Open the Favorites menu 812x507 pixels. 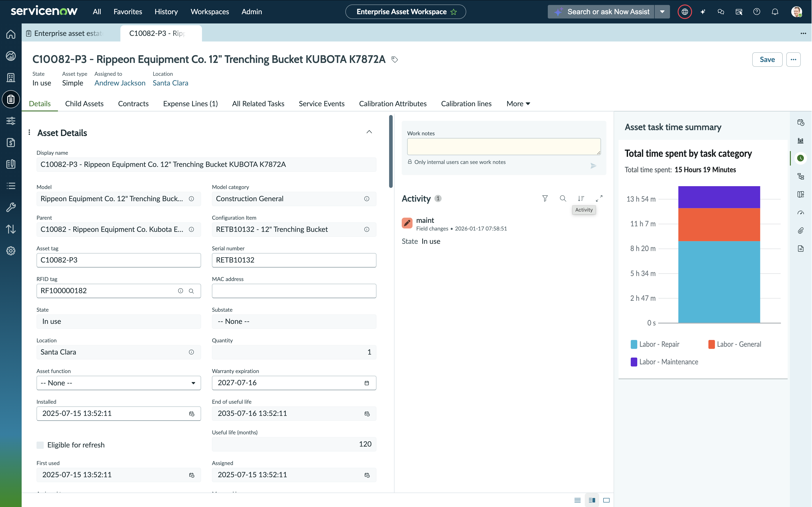[128, 12]
